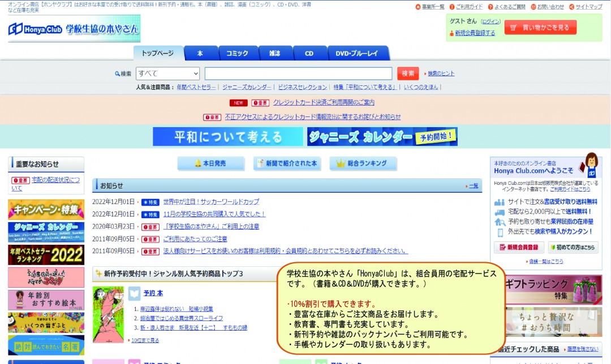Viewport: 611px width, 364px height.
Task: Open the 新・浪人若さま 新見左近 link
Action: [193, 328]
